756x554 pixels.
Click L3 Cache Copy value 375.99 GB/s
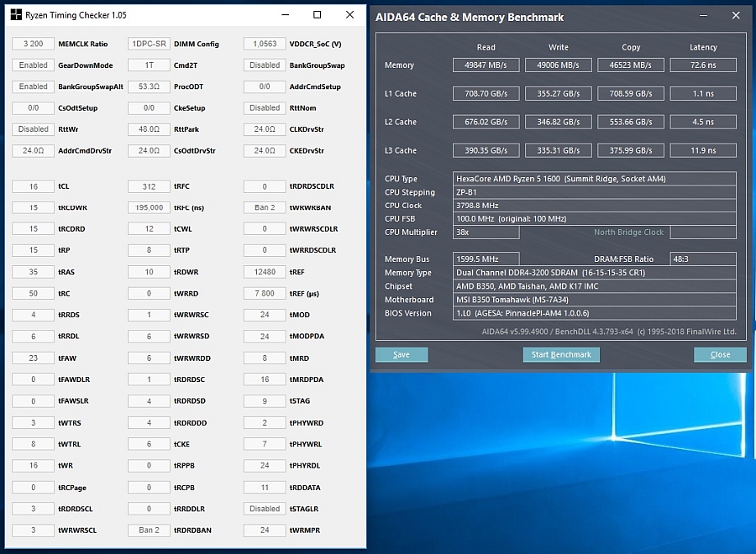(631, 150)
